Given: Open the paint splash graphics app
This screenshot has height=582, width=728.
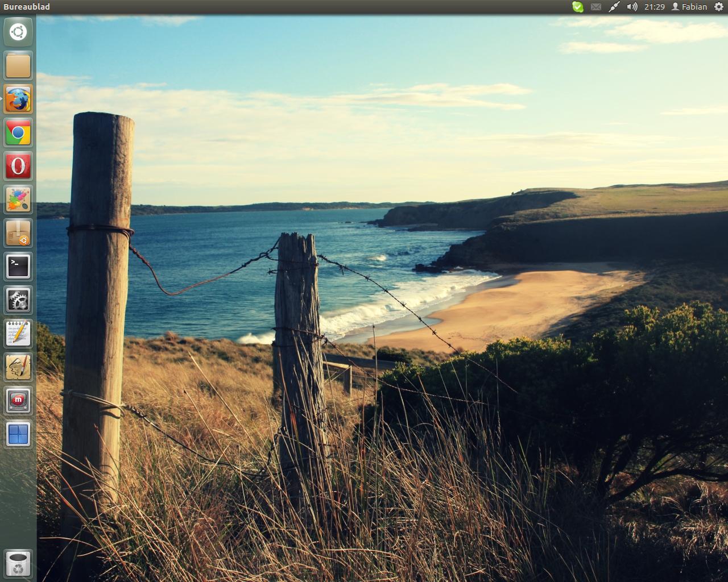Looking at the screenshot, I should pyautogui.click(x=18, y=200).
